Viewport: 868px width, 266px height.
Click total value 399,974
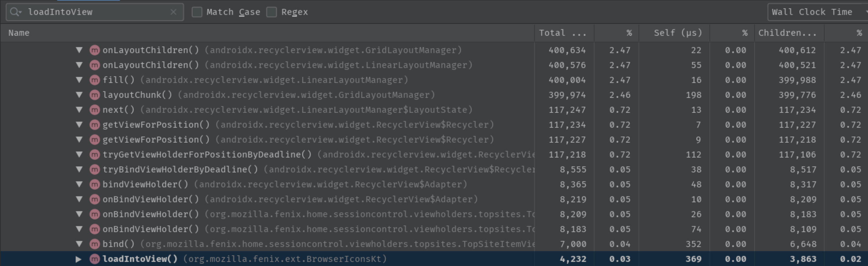tap(567, 95)
